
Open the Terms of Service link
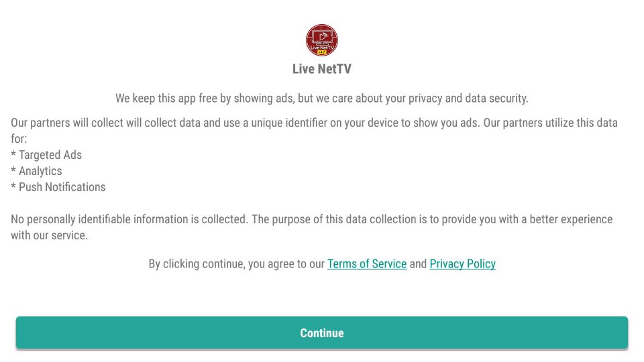tap(367, 264)
